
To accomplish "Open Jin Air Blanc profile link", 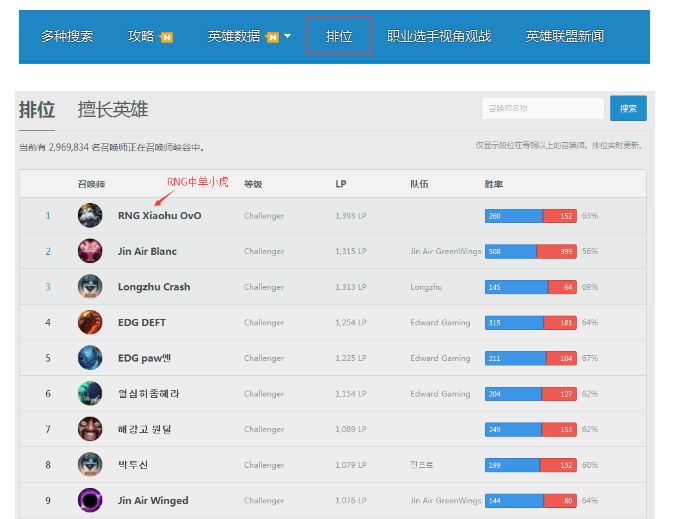I will pyautogui.click(x=147, y=251).
